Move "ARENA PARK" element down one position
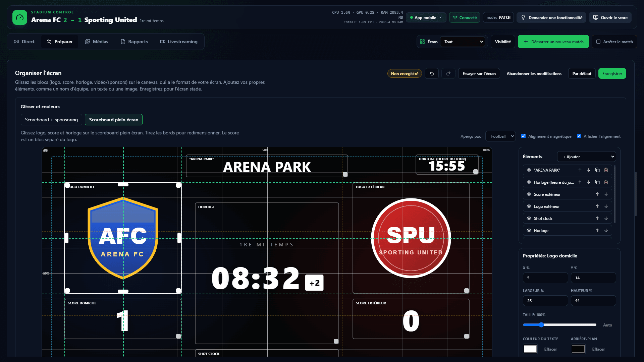 pyautogui.click(x=589, y=170)
